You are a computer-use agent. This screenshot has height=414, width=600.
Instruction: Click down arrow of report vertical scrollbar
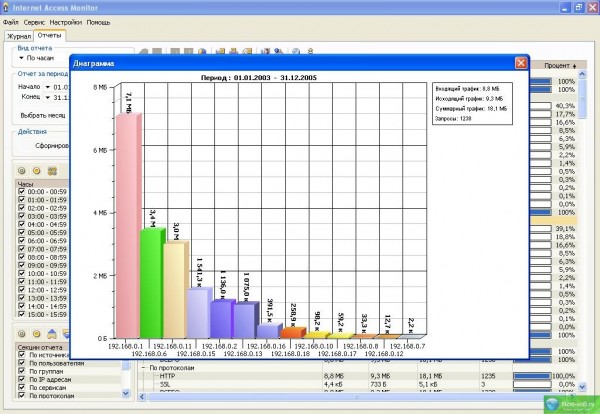click(582, 387)
